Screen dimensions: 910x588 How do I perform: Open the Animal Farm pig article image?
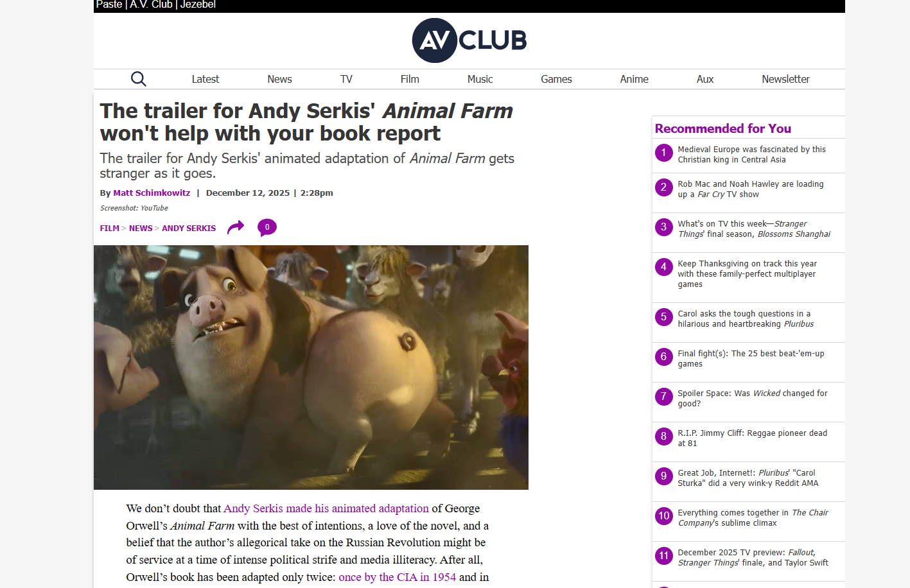pyautogui.click(x=311, y=367)
